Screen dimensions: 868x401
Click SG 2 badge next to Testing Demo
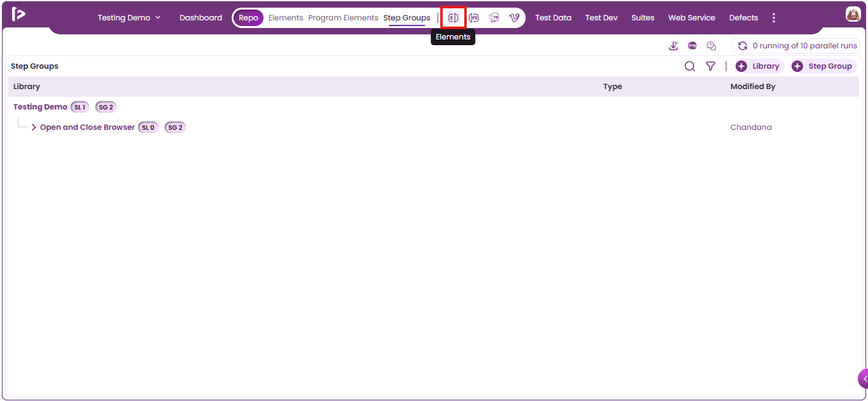[x=106, y=107]
